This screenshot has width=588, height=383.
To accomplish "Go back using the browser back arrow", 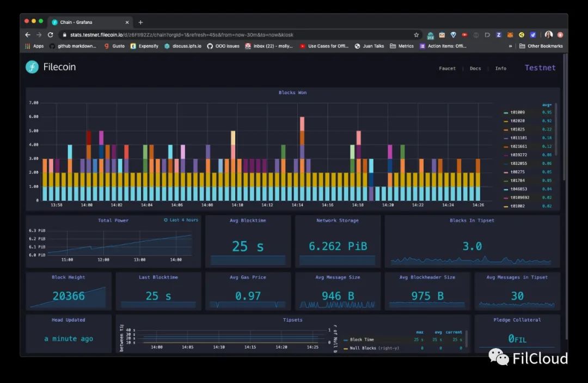I will click(x=28, y=35).
